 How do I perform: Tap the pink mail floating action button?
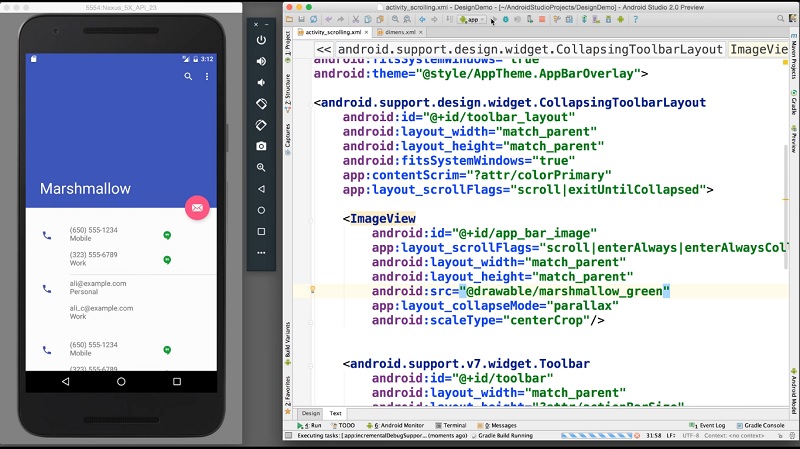[197, 208]
